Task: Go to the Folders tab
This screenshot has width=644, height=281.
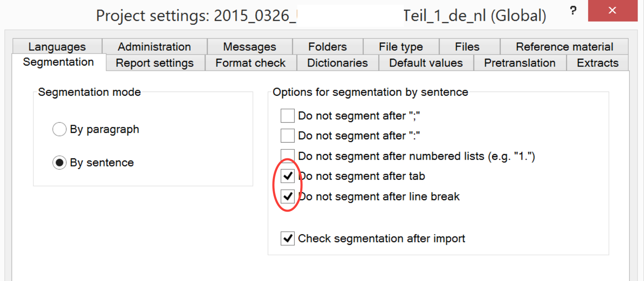Action: (x=328, y=47)
